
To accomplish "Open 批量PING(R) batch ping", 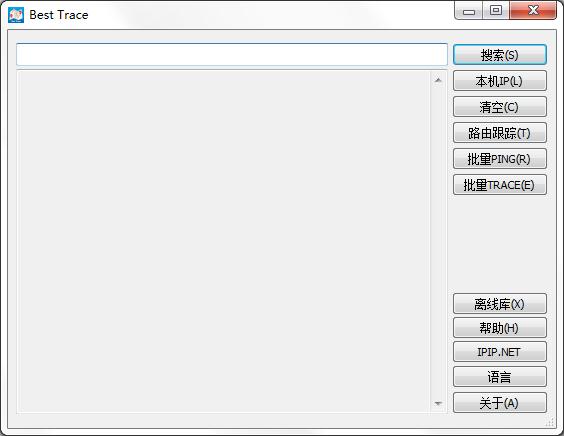I will (x=500, y=159).
